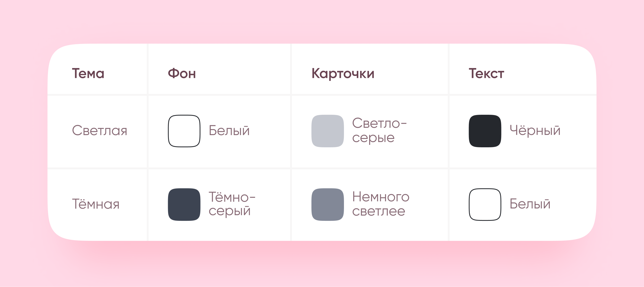Click the Фон column header
This screenshot has height=287, width=644.
tap(182, 74)
